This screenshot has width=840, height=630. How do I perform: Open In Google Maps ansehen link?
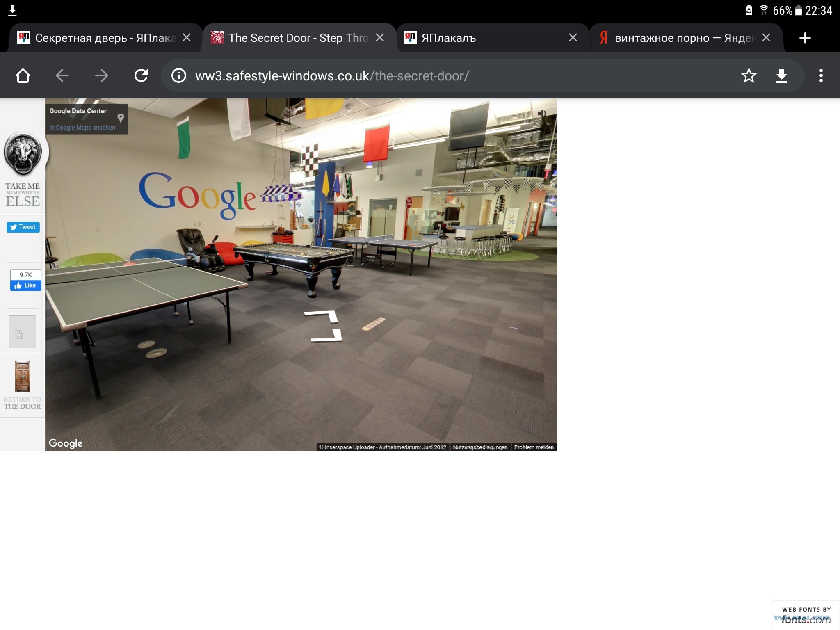[x=82, y=128]
